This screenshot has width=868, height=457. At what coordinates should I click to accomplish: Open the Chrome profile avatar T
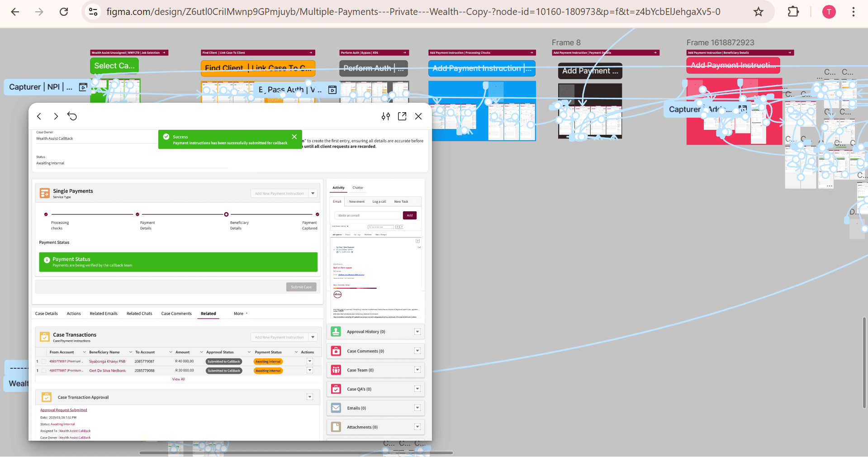click(829, 12)
